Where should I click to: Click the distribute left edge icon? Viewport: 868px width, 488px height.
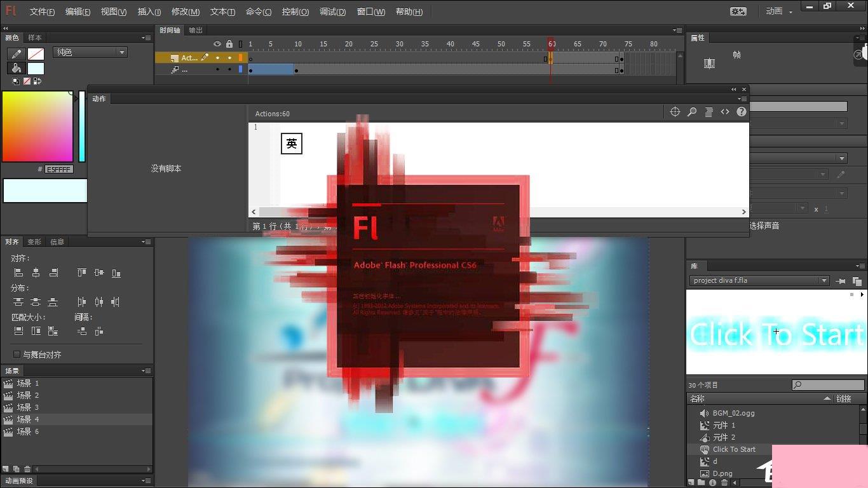[x=81, y=302]
